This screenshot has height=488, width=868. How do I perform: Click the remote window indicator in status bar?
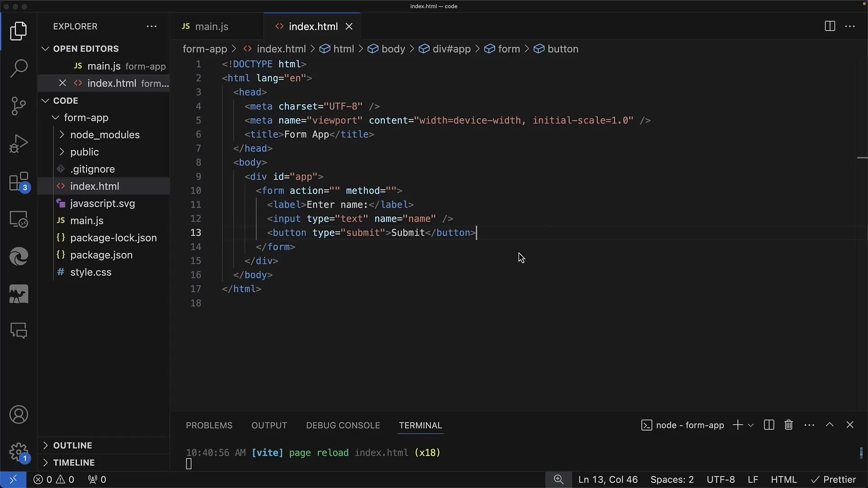click(13, 479)
